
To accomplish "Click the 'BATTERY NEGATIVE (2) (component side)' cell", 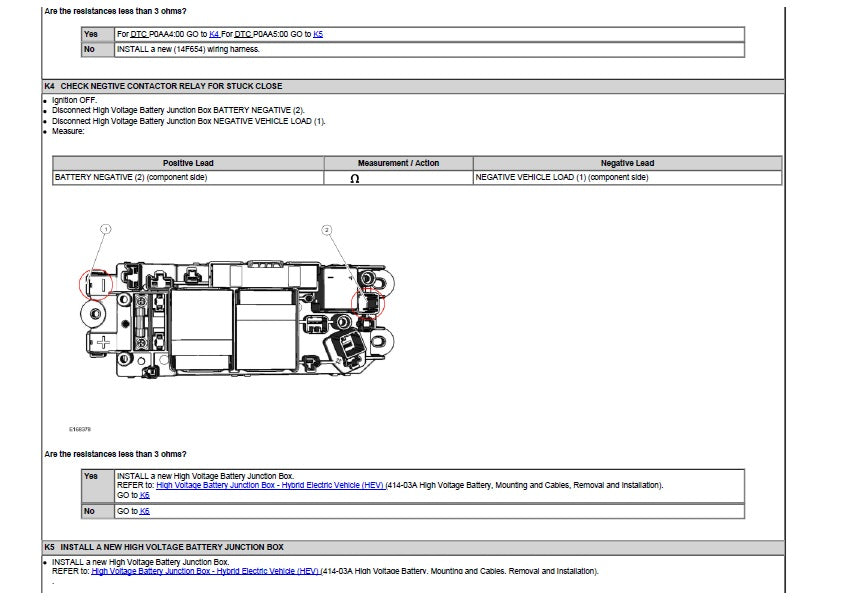I will click(x=188, y=178).
